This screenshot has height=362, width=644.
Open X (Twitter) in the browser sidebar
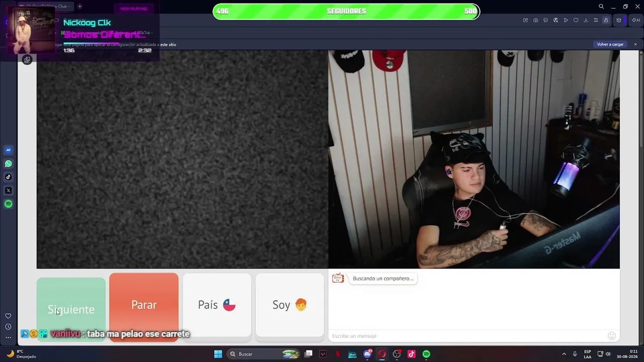click(x=9, y=191)
